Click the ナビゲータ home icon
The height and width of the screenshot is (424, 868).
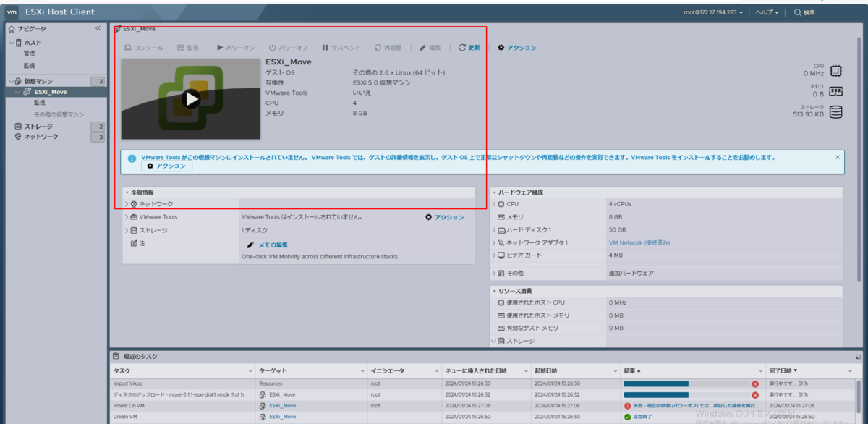(12, 28)
